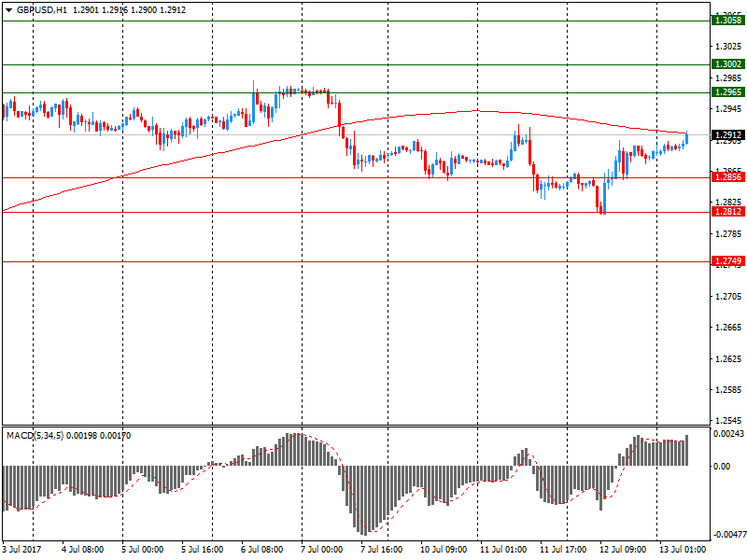Image resolution: width=747 pixels, height=560 pixels.
Task: Select the GBPUSD,H1 chart title text
Action: pos(42,10)
